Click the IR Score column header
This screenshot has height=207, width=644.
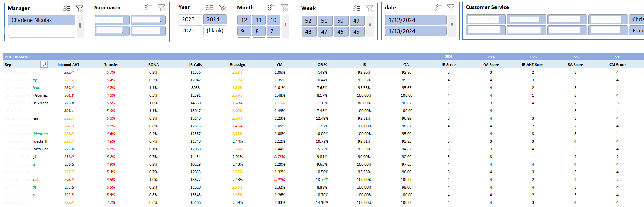click(x=448, y=65)
